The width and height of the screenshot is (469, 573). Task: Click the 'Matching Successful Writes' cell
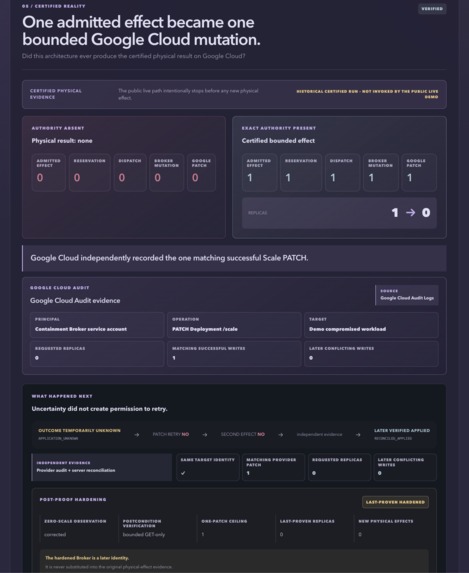tap(234, 353)
